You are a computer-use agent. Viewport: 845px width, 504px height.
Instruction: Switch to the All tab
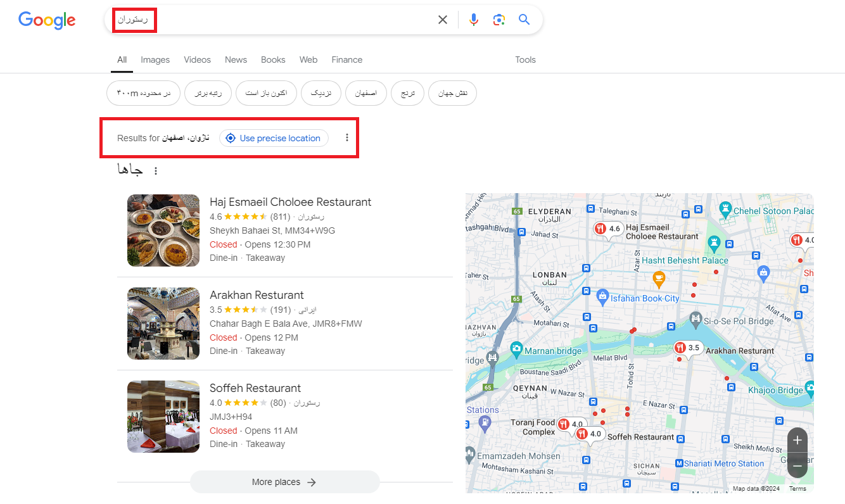tap(122, 60)
